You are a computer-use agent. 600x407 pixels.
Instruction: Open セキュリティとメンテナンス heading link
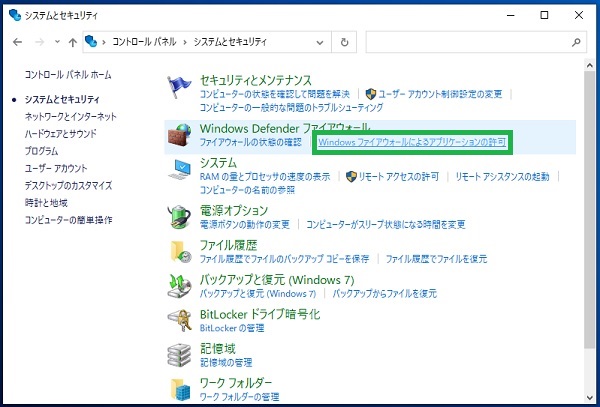(256, 80)
